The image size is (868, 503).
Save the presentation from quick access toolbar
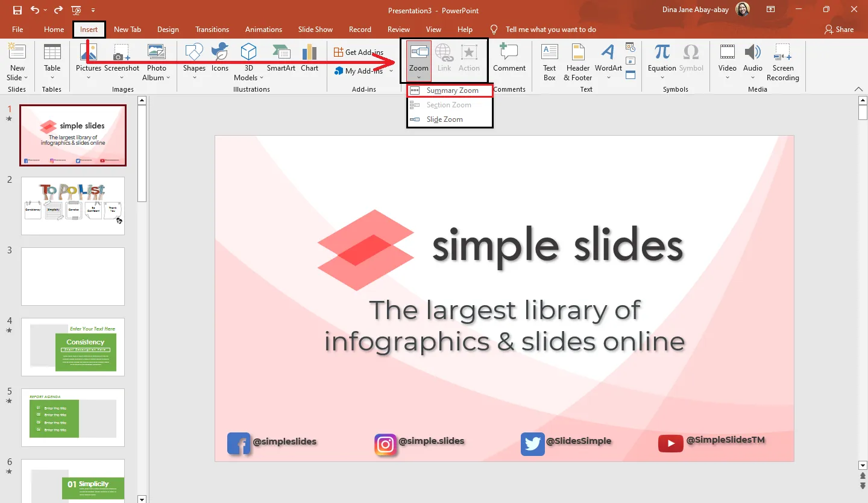pyautogui.click(x=17, y=10)
